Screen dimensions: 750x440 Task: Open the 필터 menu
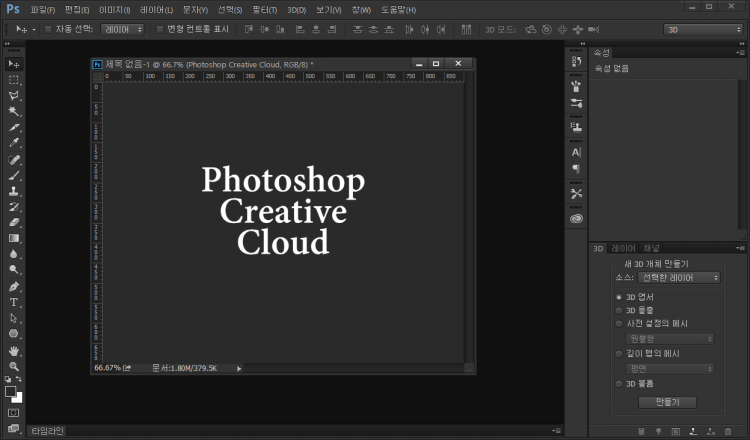(264, 9)
